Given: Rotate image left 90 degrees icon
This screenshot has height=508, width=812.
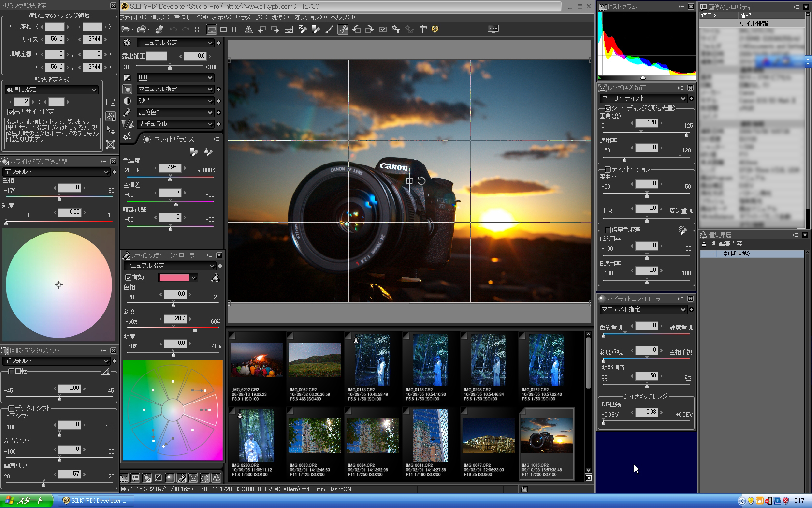Looking at the screenshot, I should 356,30.
